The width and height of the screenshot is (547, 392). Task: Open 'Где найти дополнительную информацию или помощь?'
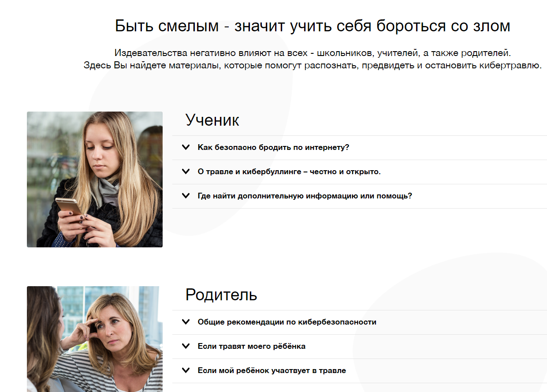click(x=305, y=196)
